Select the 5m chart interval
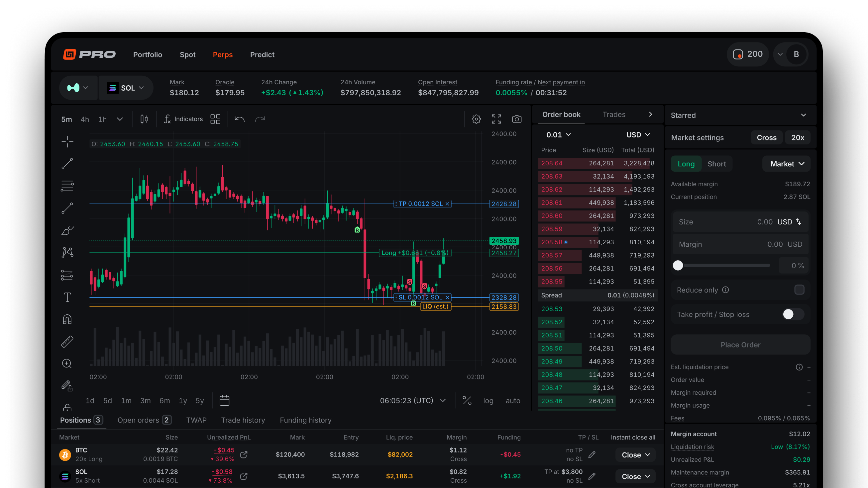The width and height of the screenshot is (868, 488). tap(66, 119)
